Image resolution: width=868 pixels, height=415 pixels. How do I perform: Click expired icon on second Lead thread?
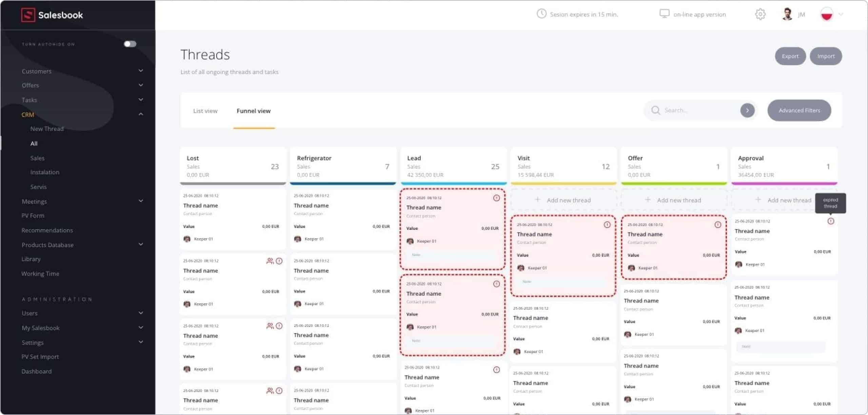[496, 284]
